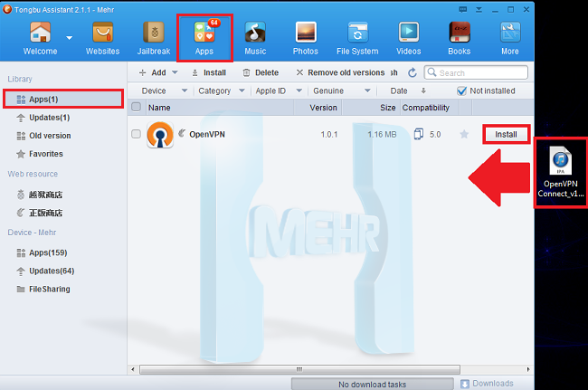Mark OpenVPN as favorite with star
The width and height of the screenshot is (588, 390).
(x=464, y=134)
